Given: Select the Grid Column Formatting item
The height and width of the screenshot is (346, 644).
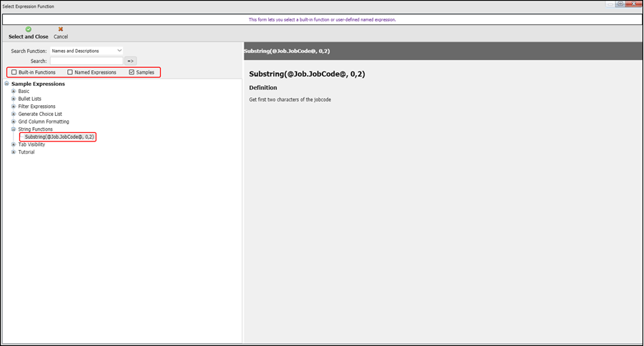Looking at the screenshot, I should [44, 122].
